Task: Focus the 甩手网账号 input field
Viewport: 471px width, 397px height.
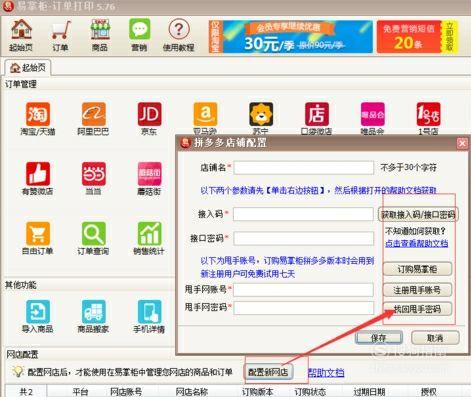Action: [x=303, y=290]
